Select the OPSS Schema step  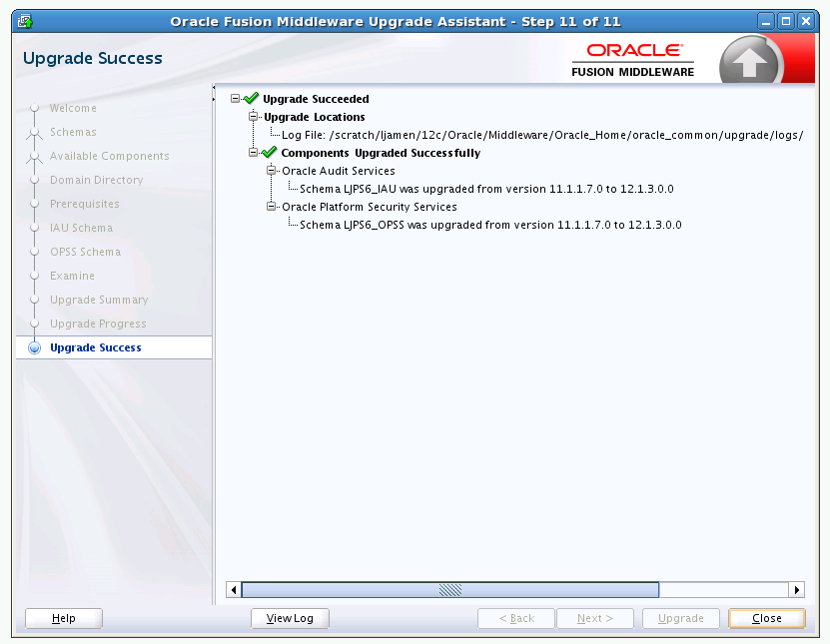(85, 252)
